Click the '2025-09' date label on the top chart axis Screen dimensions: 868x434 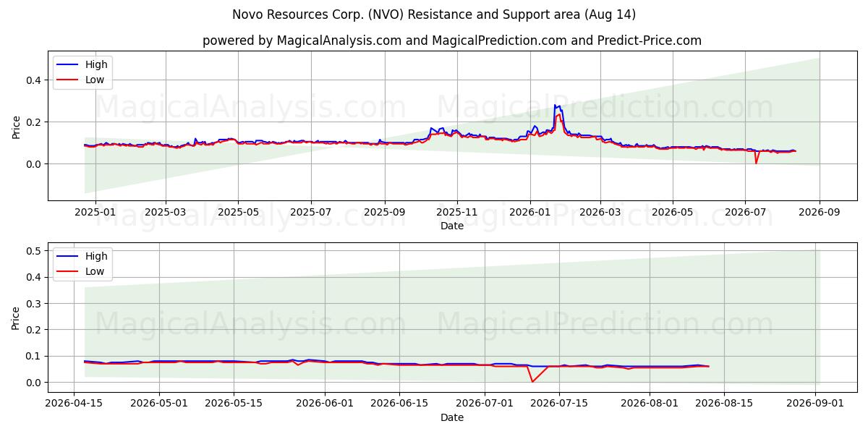pyautogui.click(x=384, y=212)
